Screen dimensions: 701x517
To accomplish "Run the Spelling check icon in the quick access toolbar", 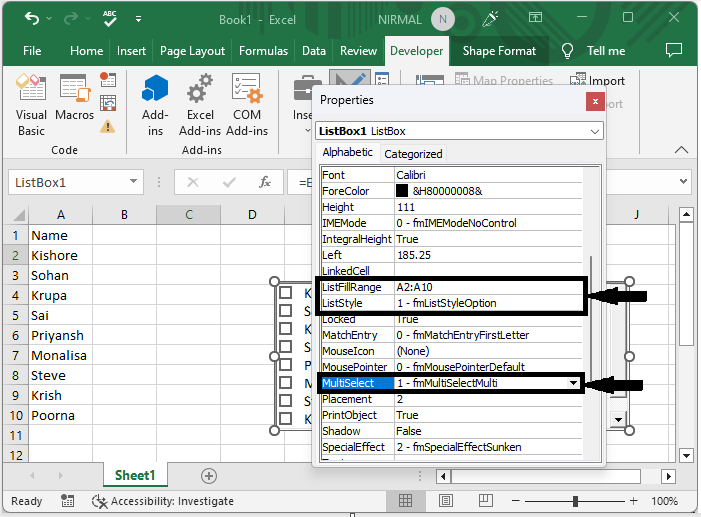I will click(109, 18).
